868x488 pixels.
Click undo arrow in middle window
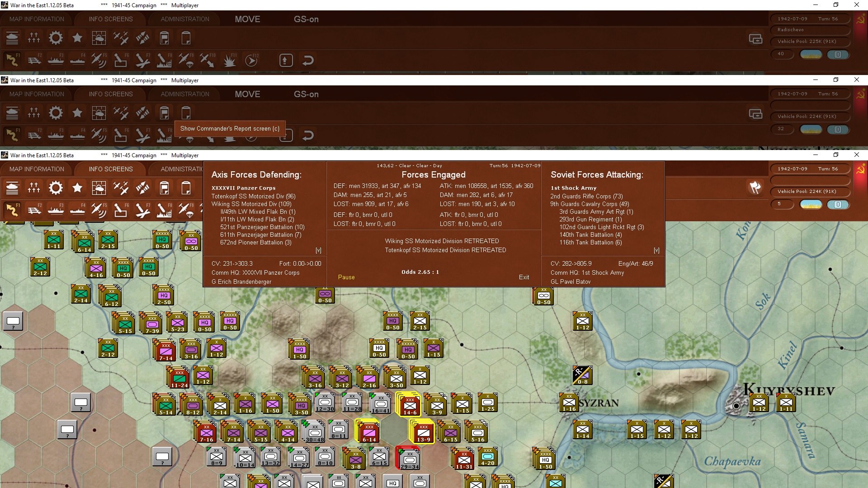(308, 135)
